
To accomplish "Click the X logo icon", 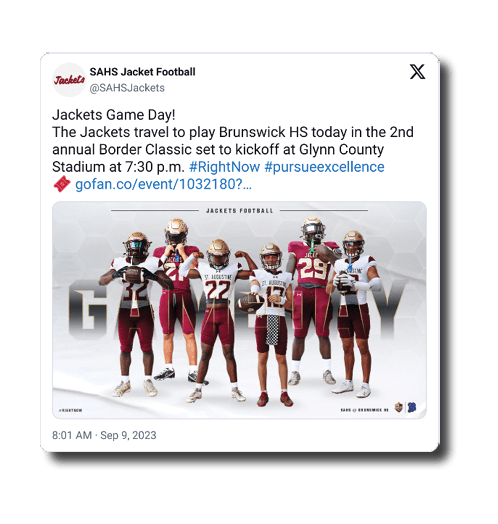I will [x=417, y=72].
